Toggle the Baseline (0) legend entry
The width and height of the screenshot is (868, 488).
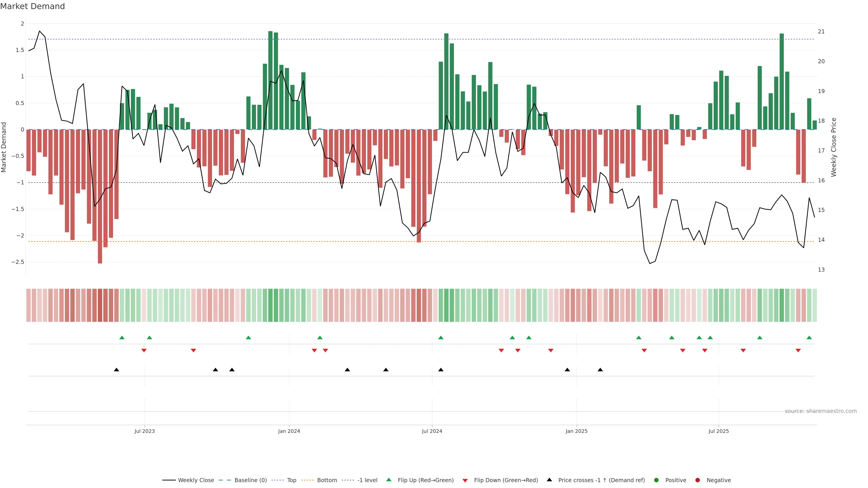[250, 480]
